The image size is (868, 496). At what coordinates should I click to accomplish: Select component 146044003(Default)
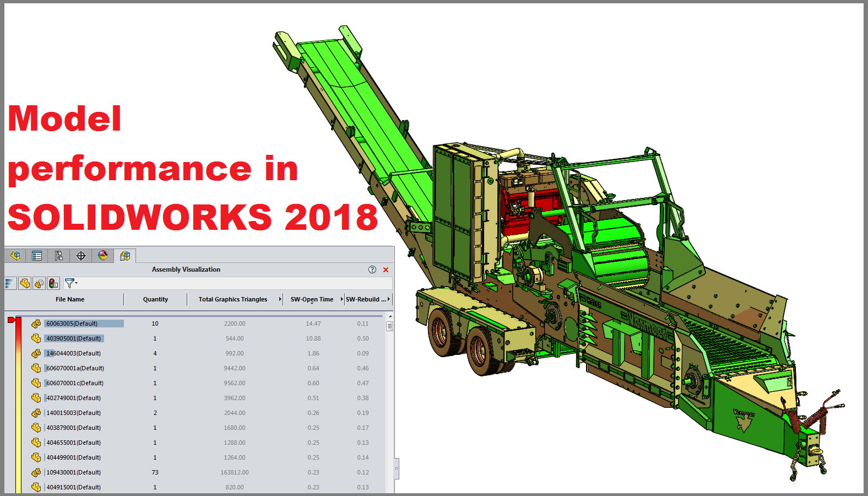pyautogui.click(x=73, y=353)
